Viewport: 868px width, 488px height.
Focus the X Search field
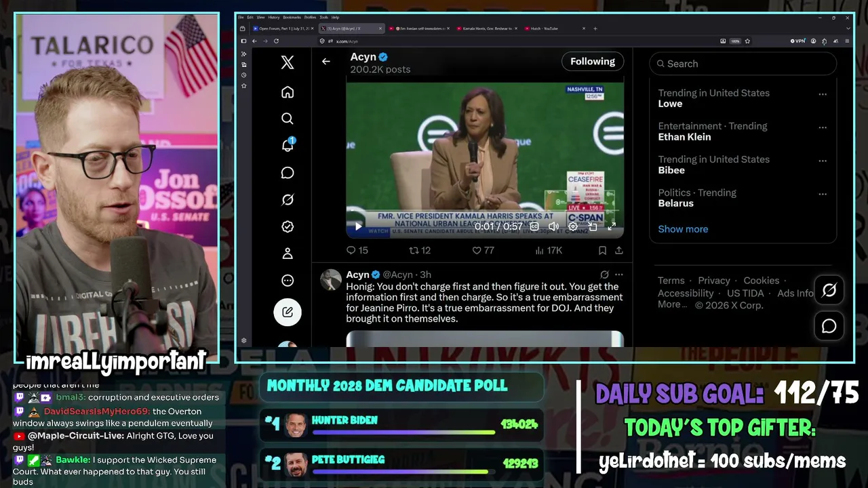pyautogui.click(x=743, y=64)
